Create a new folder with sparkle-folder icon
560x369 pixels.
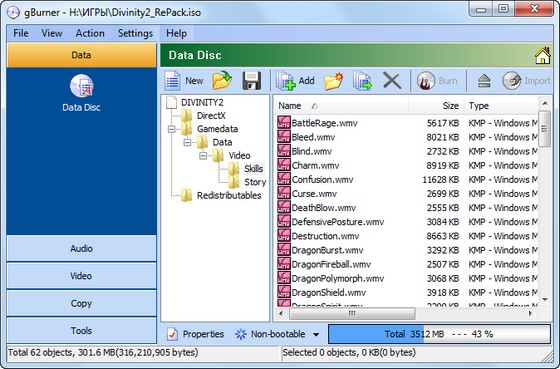coord(334,81)
